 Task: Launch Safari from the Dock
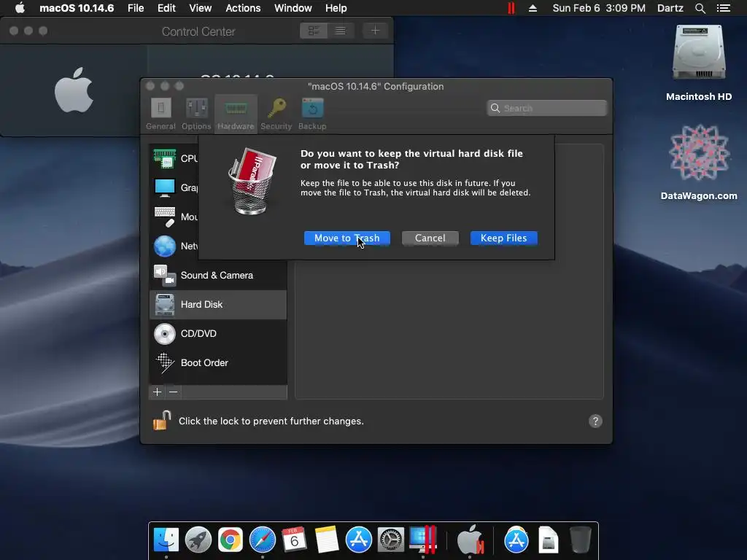pyautogui.click(x=263, y=540)
